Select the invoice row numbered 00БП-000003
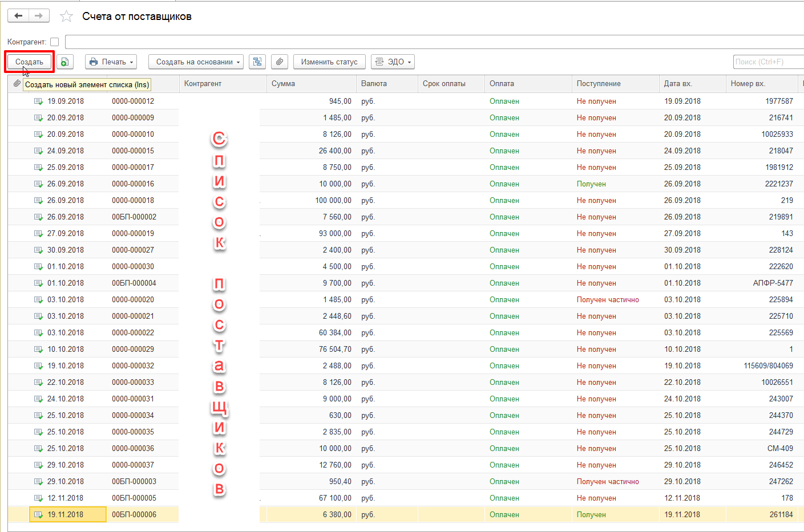The image size is (804, 532). coord(134,481)
